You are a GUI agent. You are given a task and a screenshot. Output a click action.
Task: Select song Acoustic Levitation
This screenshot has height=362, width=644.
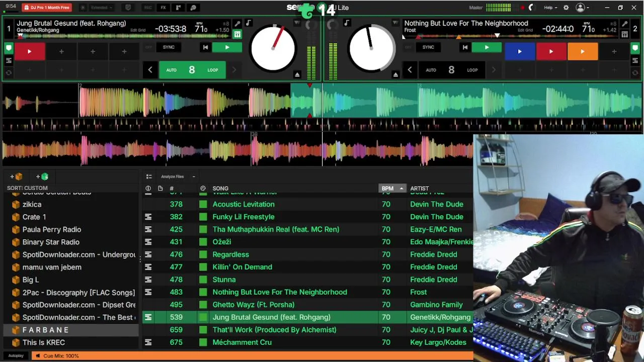coord(244,204)
